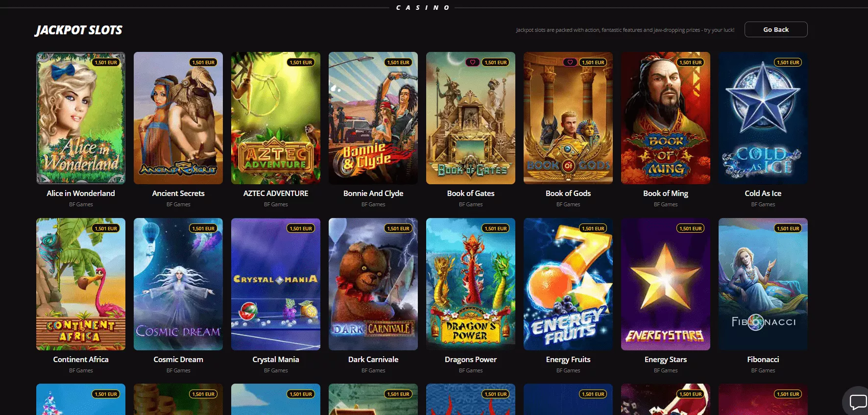
Task: Click the Energy Stars jackpot amount badge
Action: (x=691, y=228)
